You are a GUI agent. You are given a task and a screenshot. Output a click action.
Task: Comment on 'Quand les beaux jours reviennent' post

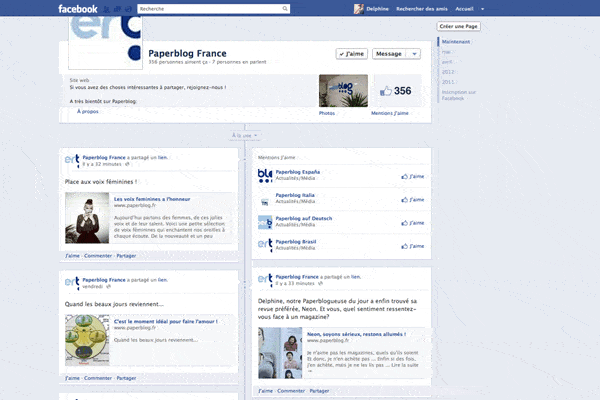[98, 378]
